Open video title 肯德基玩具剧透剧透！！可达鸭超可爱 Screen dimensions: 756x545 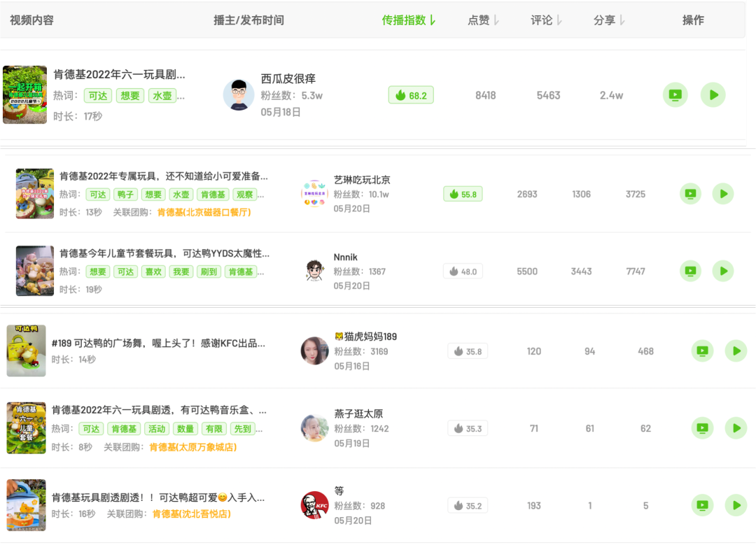(158, 497)
